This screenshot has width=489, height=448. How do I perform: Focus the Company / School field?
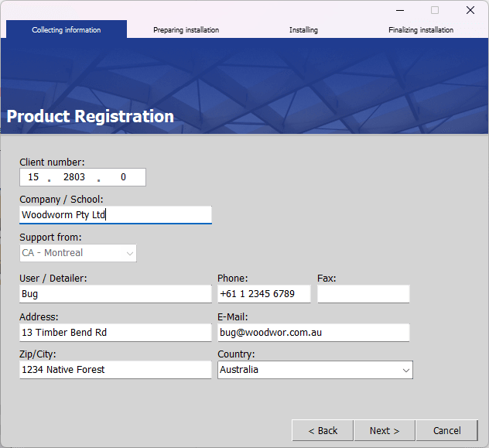tap(115, 215)
